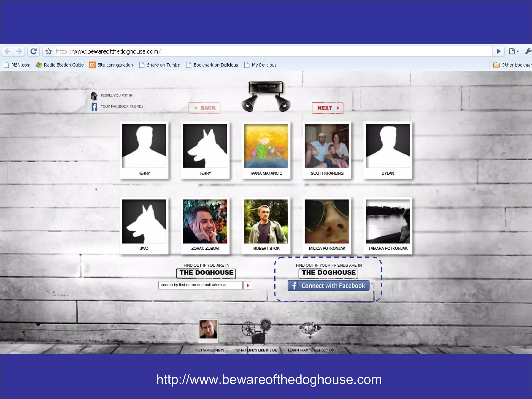
Task: Click the bewareofthedoghouse.com caption link
Action: pos(269,380)
